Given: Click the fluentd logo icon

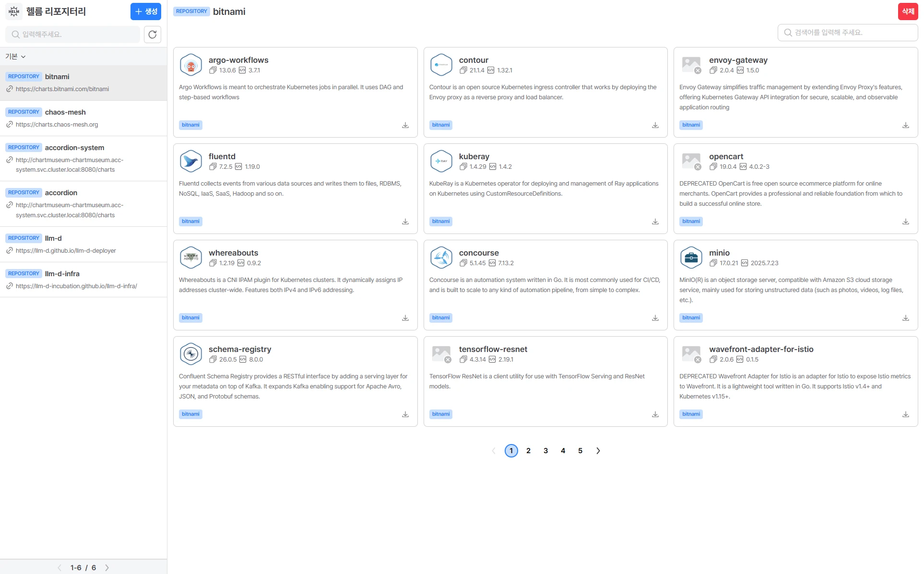Looking at the screenshot, I should [191, 161].
